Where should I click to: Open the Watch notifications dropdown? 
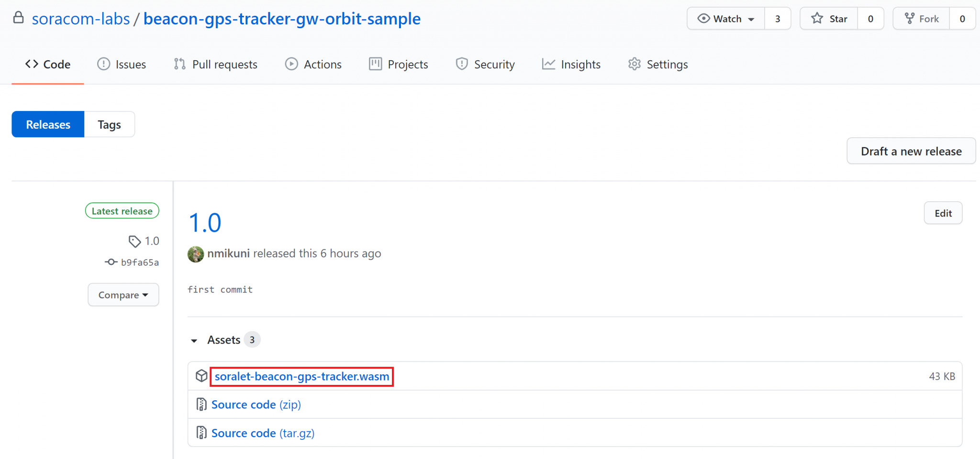[726, 19]
